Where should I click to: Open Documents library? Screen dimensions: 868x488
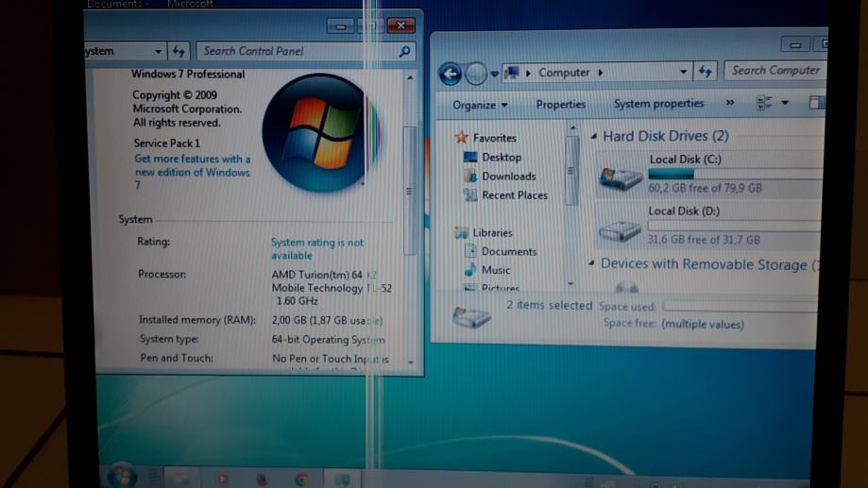click(x=509, y=251)
